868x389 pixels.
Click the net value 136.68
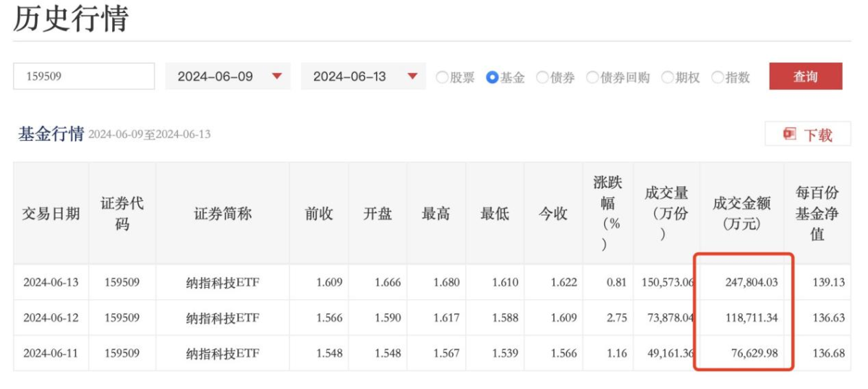click(x=828, y=354)
